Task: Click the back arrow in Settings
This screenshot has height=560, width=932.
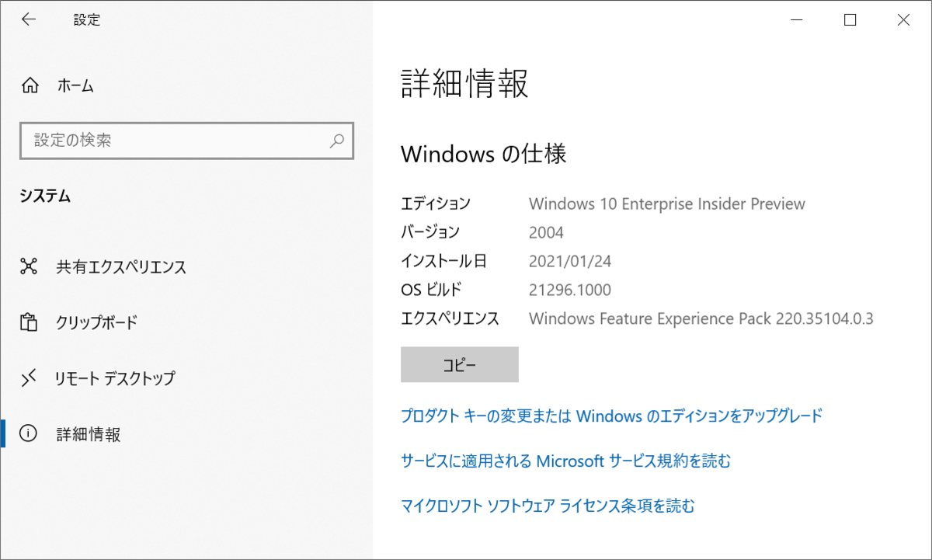Action: 29,20
